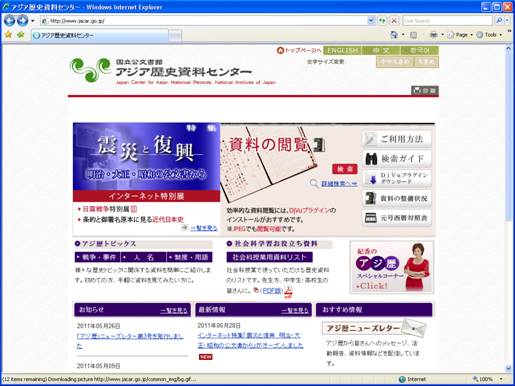Expand the toolbar overflow chevron

click(x=510, y=31)
